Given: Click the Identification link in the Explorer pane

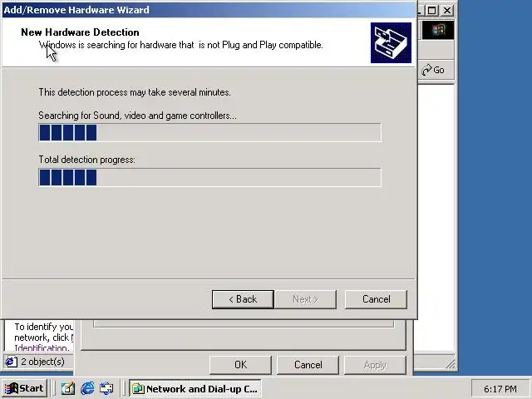Looking at the screenshot, I should (41, 348).
